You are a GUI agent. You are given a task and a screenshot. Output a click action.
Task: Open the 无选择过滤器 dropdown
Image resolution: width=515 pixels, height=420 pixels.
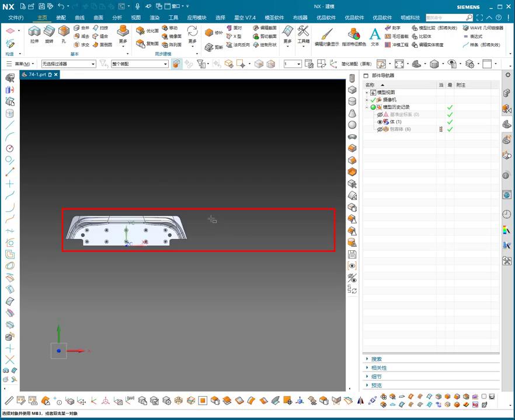tap(68, 64)
